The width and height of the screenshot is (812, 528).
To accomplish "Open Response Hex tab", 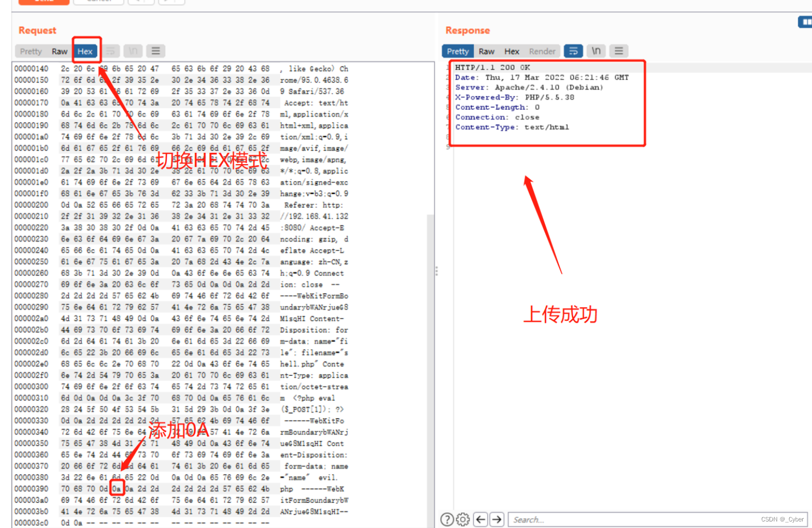I will click(x=512, y=51).
